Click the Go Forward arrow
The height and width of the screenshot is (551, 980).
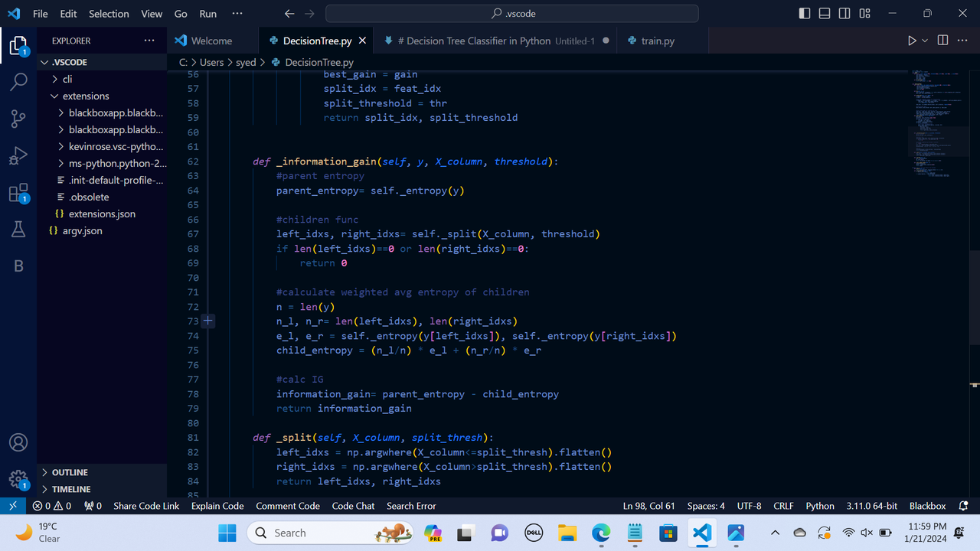click(x=309, y=14)
